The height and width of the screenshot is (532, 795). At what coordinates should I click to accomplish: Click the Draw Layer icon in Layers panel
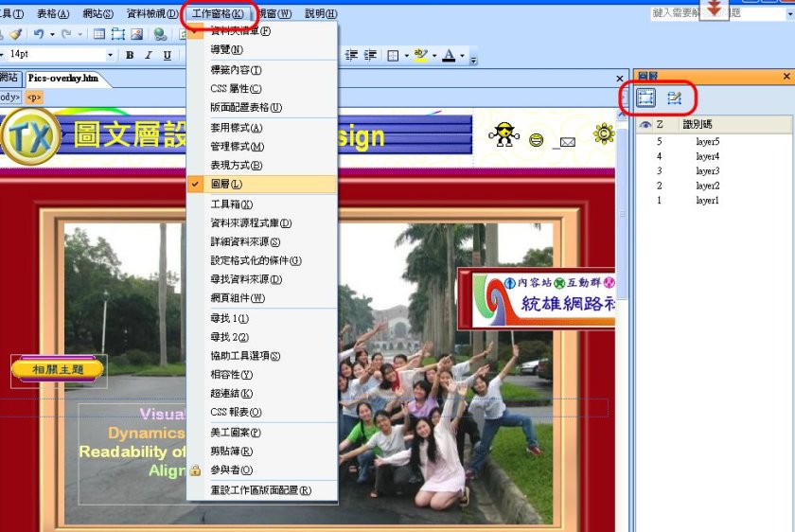tap(674, 98)
